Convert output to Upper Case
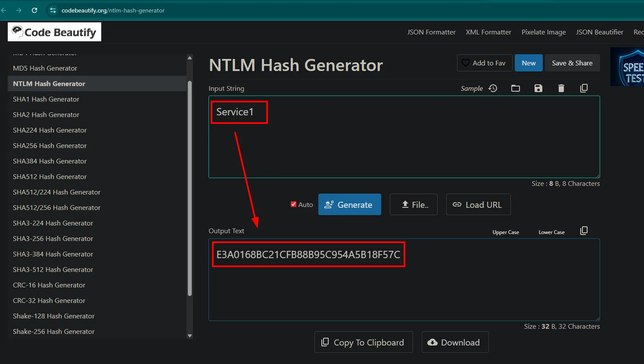 [x=506, y=232]
